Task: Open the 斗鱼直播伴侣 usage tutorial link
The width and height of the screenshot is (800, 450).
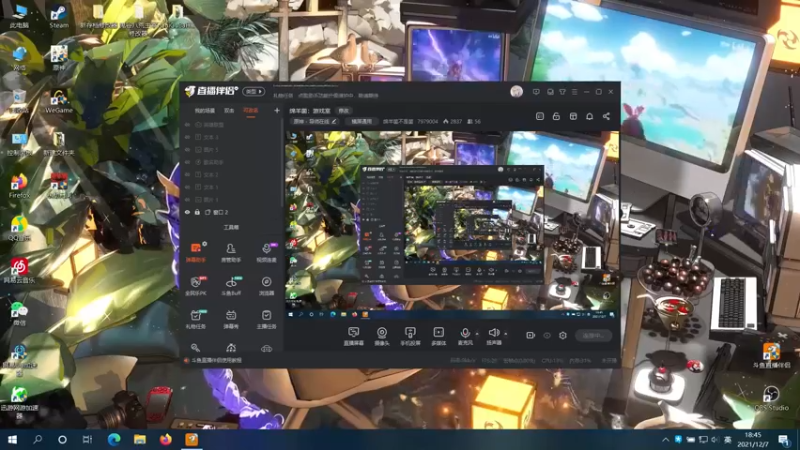Action: pos(216,360)
